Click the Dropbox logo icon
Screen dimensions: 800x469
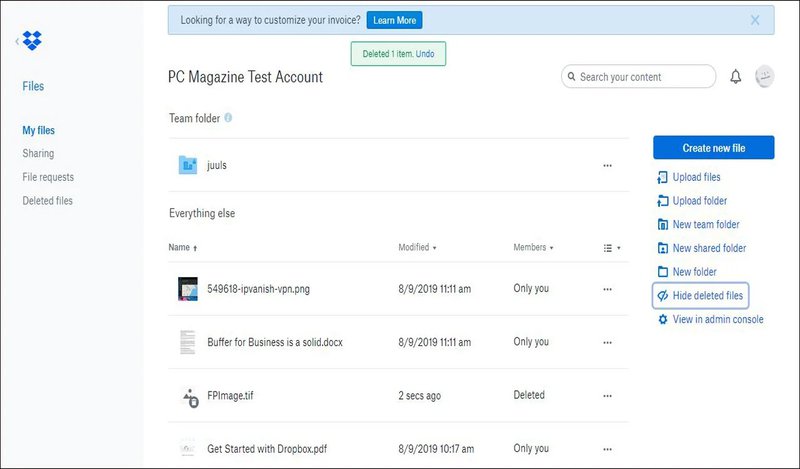[31, 42]
